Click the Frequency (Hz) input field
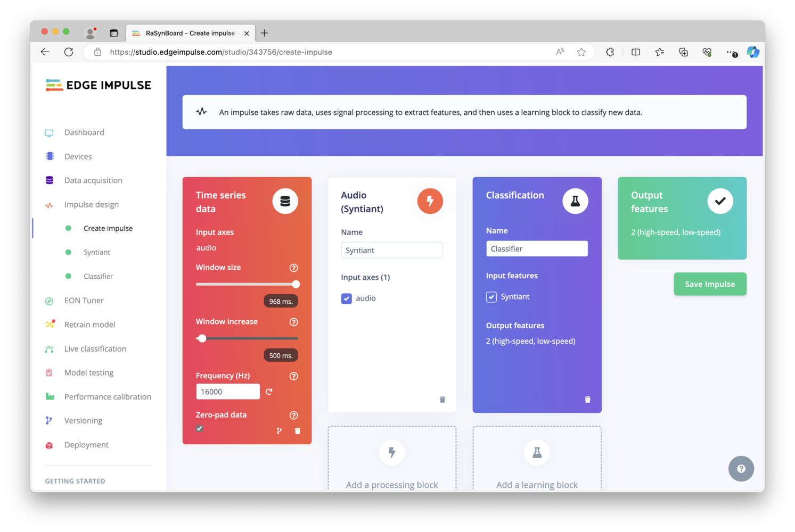The width and height of the screenshot is (795, 532). pyautogui.click(x=228, y=392)
